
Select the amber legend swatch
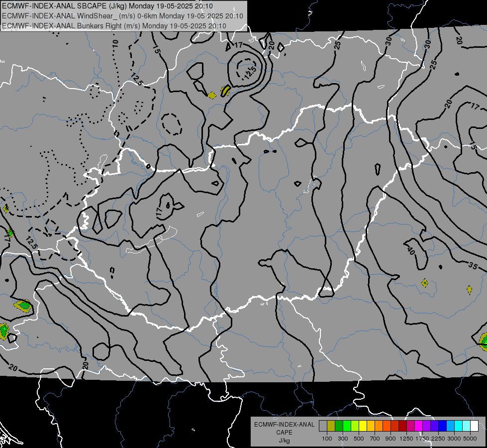point(371,426)
